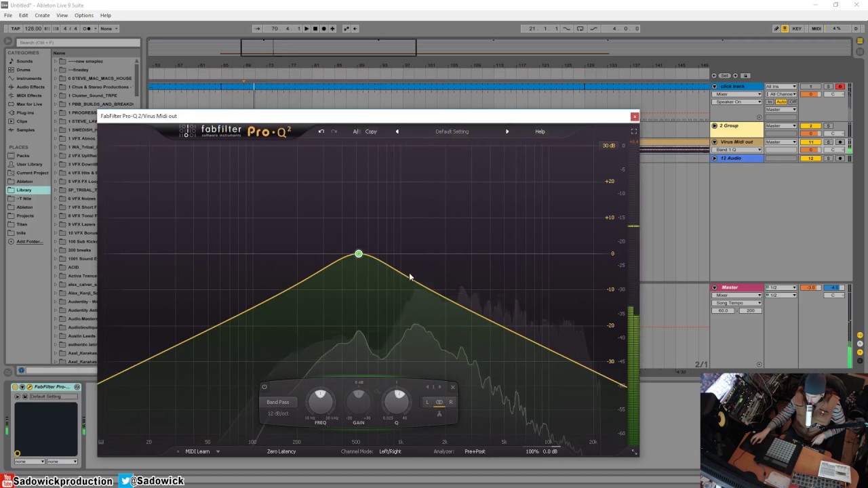This screenshot has width=868, height=488.
Task: Open the Create menu
Action: [x=42, y=15]
